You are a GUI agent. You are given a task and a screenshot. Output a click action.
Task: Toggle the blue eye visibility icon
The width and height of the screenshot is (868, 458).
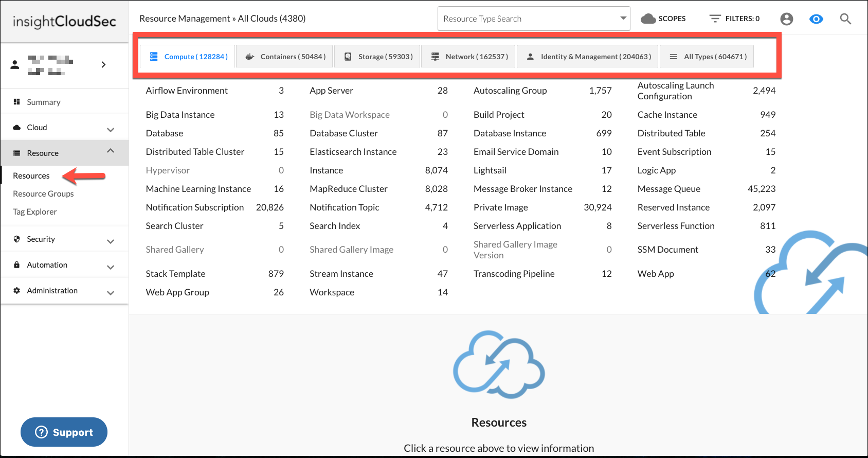coord(816,19)
